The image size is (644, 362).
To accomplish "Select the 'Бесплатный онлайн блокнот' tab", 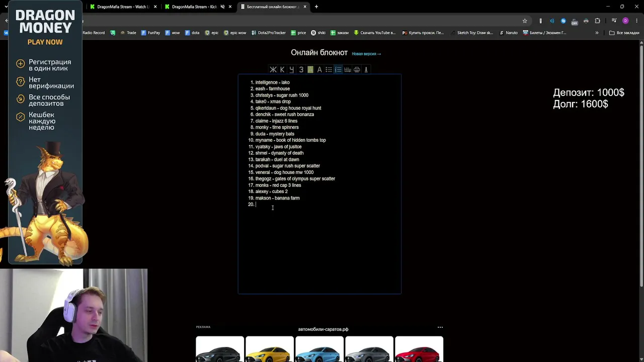I will point(273,7).
